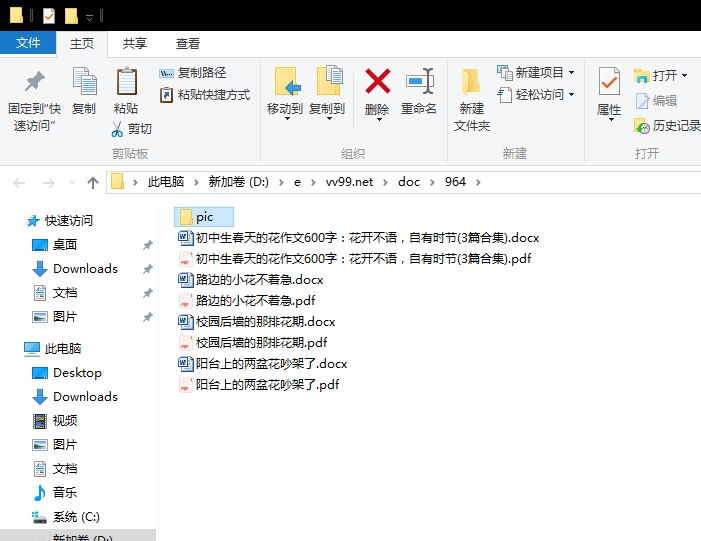This screenshot has height=541, width=701.
Task: Select the pic folder
Action: 204,217
